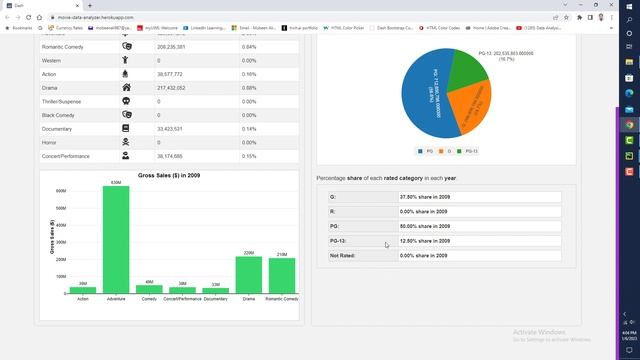
Task: Open the Currency Rates bookmark
Action: (65, 28)
